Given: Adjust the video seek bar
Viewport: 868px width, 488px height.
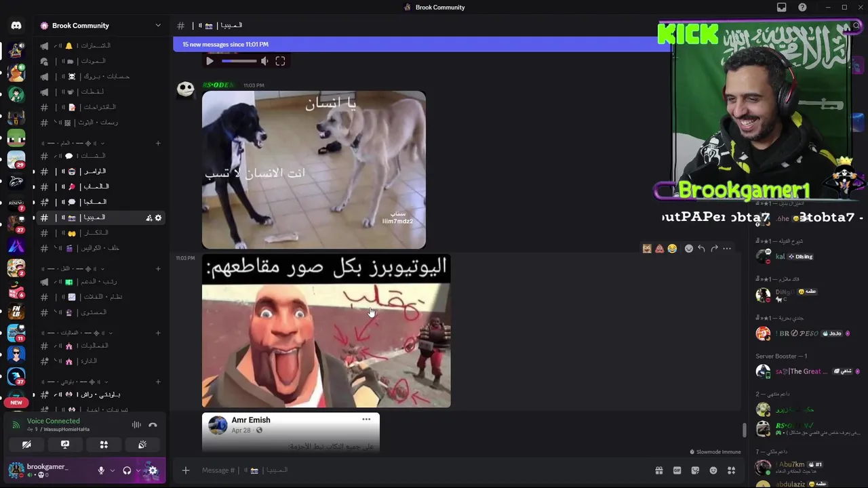Looking at the screenshot, I should (x=239, y=61).
